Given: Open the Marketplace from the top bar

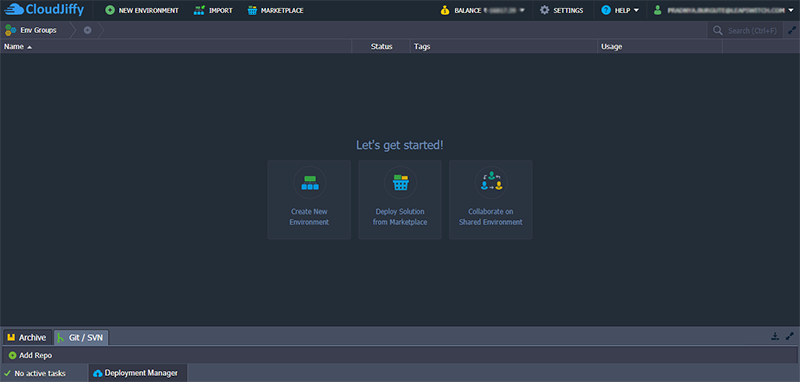Looking at the screenshot, I should coord(276,10).
